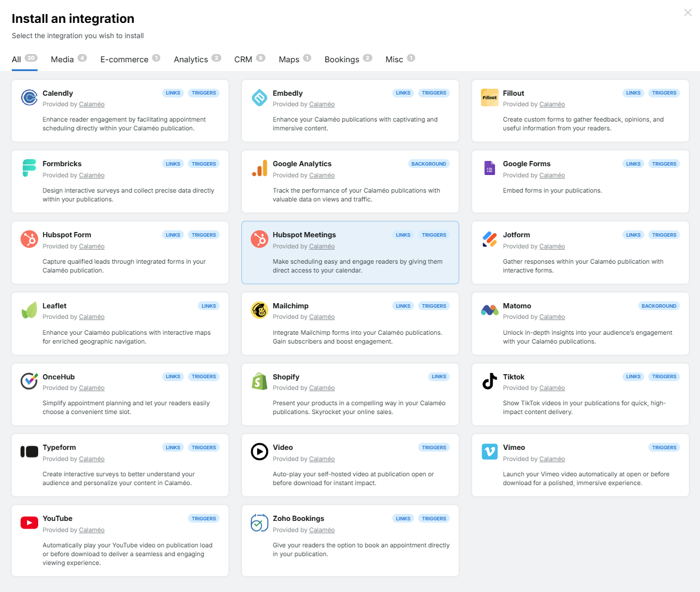
Task: Click the Video TRIGGERS badge
Action: click(x=434, y=448)
